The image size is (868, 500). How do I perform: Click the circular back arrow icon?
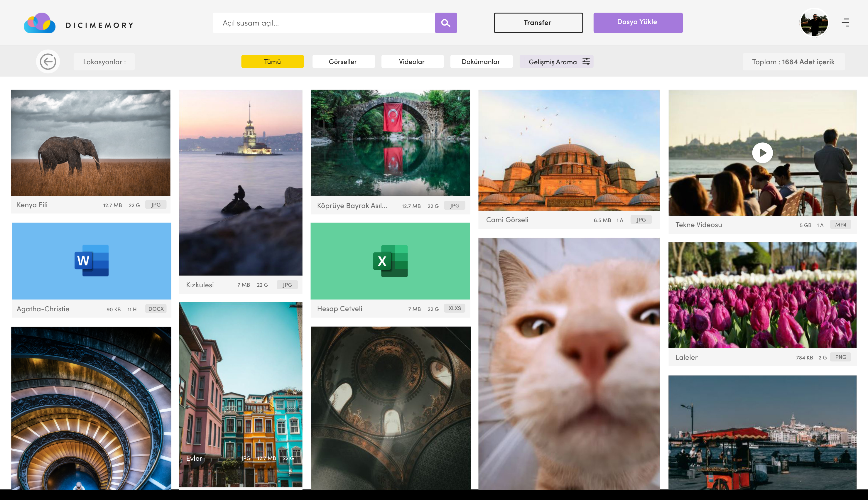coord(48,62)
